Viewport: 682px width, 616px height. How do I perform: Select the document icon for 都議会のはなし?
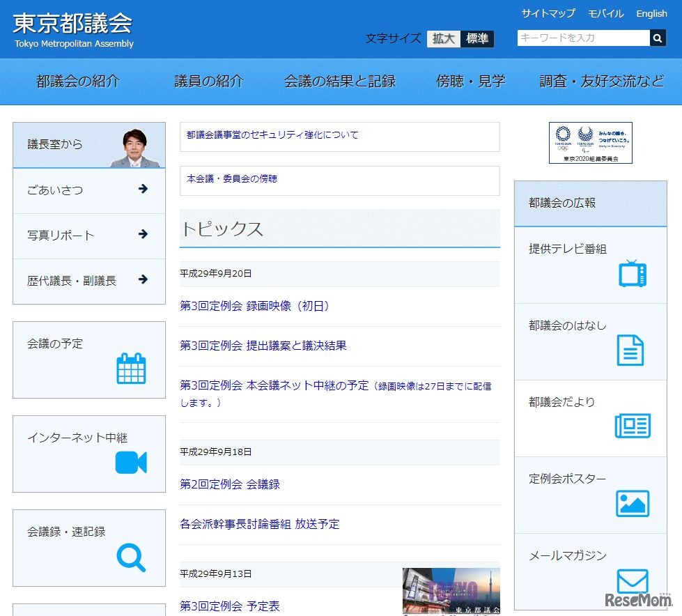[x=631, y=349]
